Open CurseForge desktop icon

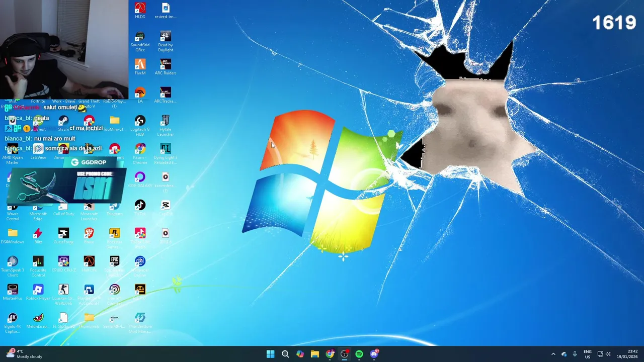[63, 236]
